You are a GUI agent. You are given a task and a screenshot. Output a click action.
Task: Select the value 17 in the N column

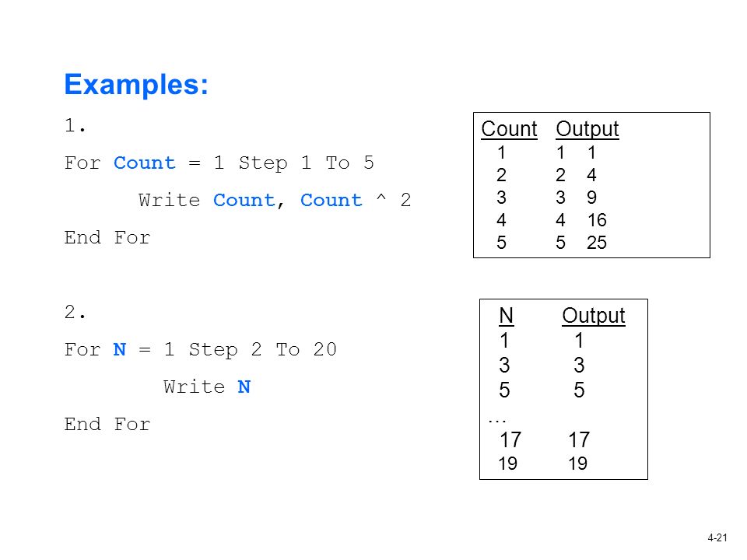pos(510,439)
